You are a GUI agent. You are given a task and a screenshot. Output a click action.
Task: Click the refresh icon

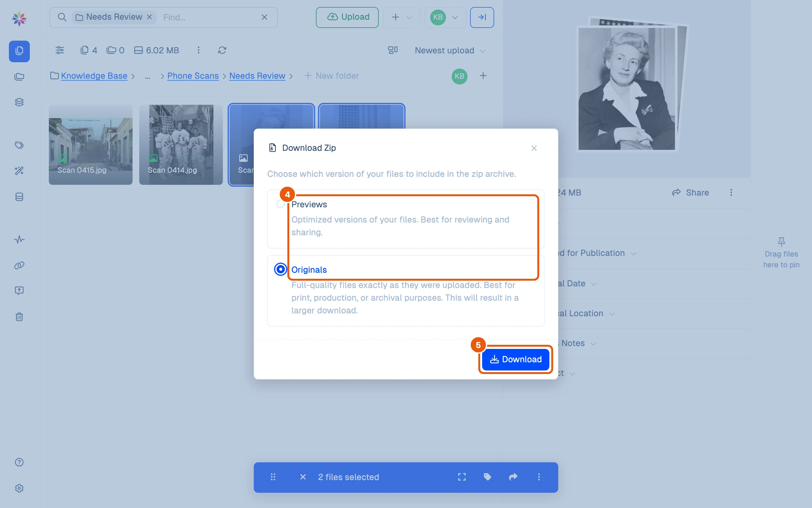tap(222, 50)
